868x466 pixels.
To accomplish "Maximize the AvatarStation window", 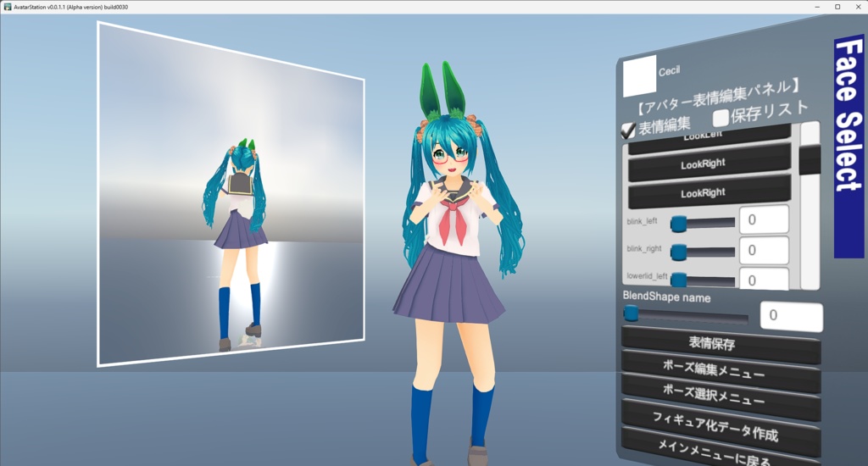I will 837,7.
